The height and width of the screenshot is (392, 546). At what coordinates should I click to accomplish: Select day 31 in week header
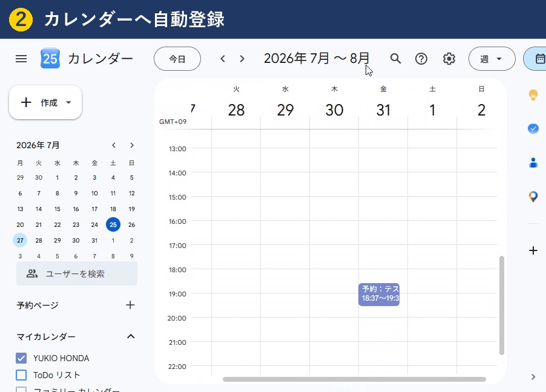(x=383, y=110)
